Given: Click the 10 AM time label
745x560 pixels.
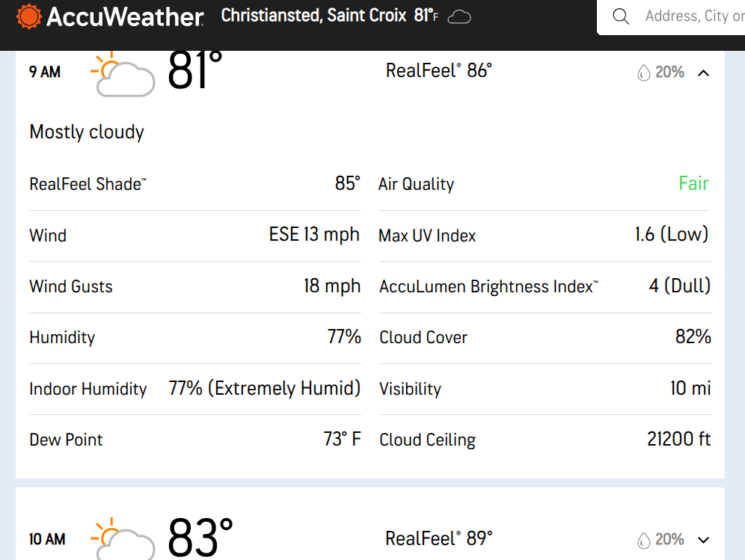Looking at the screenshot, I should pyautogui.click(x=46, y=539).
